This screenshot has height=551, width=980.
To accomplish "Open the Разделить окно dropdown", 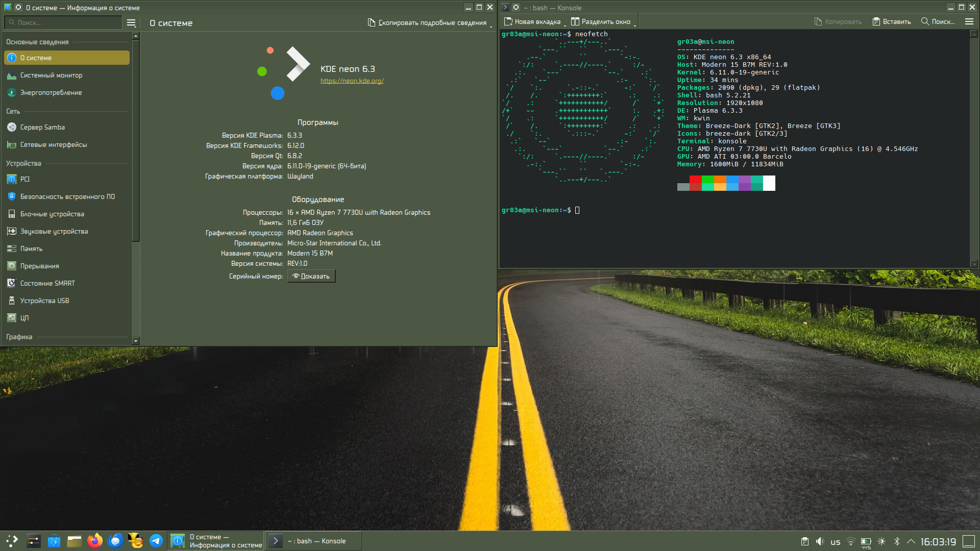I will click(635, 23).
